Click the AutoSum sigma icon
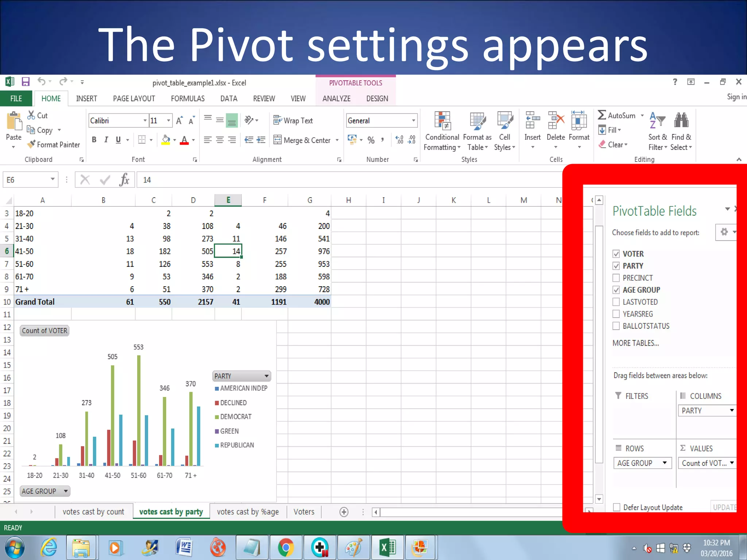Screen dimensions: 747x560 [x=602, y=115]
